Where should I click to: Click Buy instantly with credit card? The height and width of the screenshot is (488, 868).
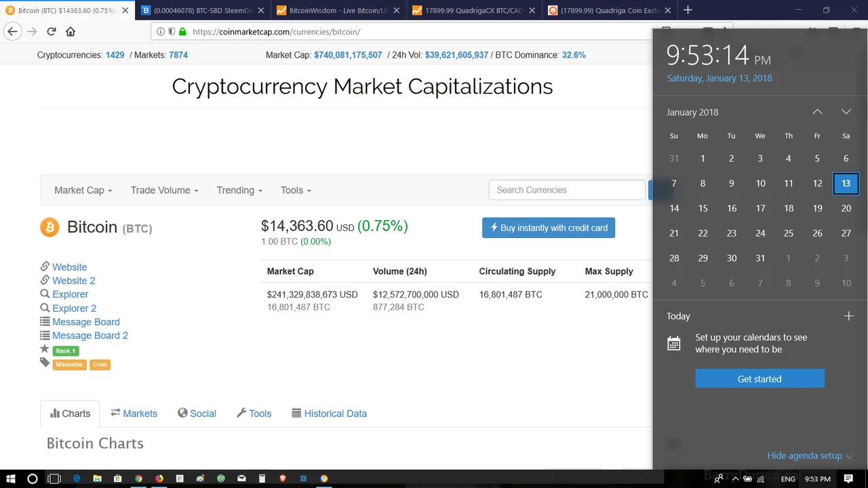click(549, 228)
